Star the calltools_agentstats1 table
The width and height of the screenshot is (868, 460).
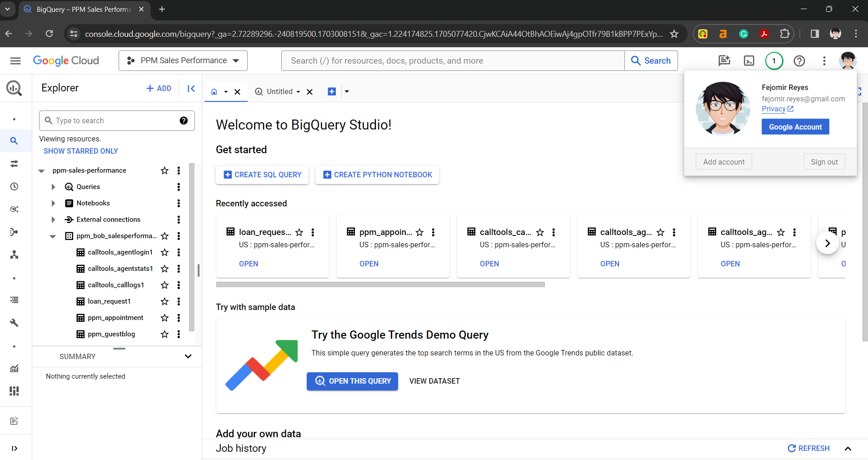click(165, 269)
